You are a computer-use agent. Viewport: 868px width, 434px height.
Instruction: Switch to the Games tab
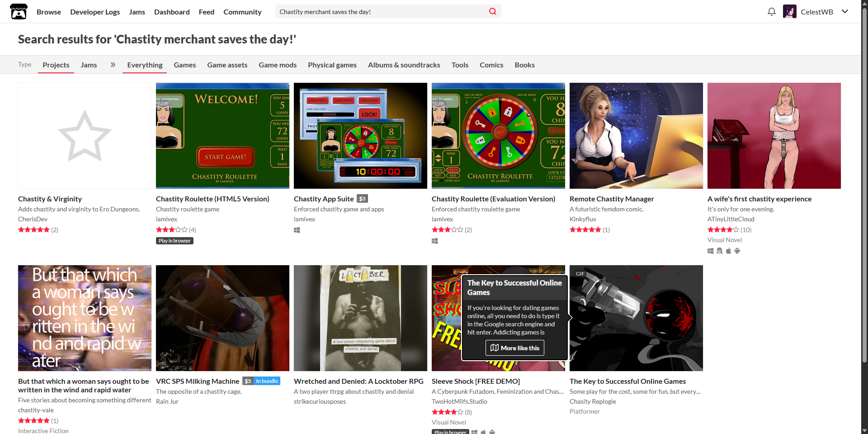point(185,65)
